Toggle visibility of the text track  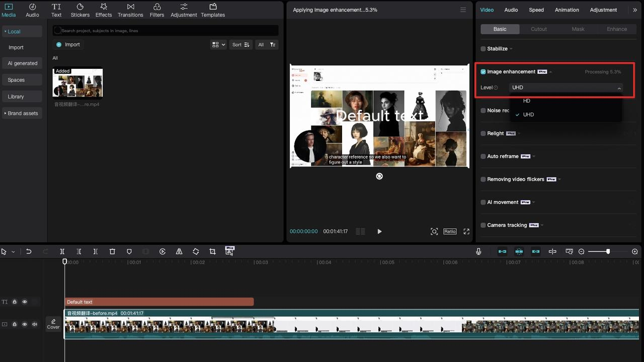[24, 302]
